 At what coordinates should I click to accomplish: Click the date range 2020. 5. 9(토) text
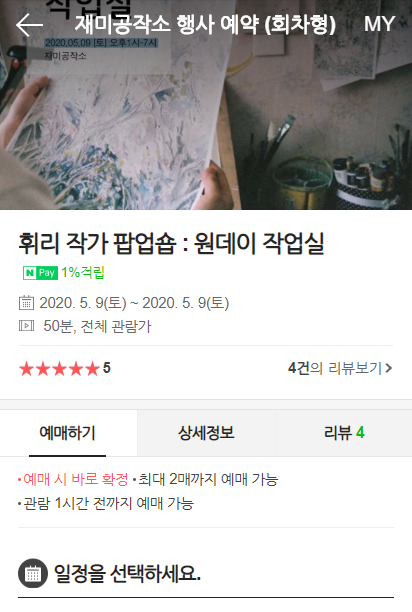[x=134, y=303]
